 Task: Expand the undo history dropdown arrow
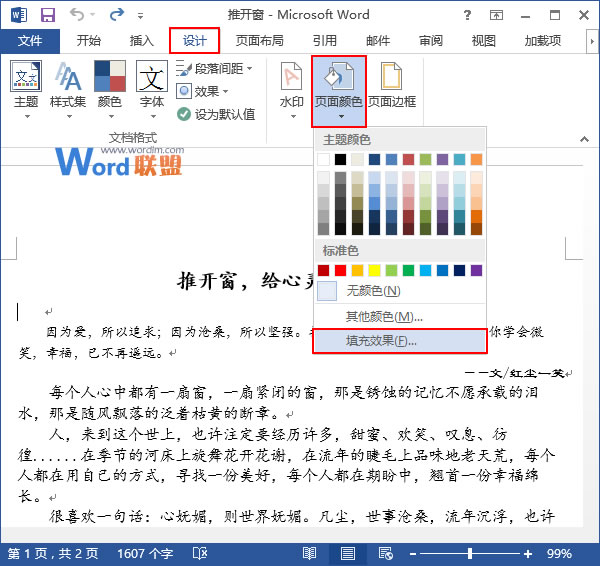[92, 15]
